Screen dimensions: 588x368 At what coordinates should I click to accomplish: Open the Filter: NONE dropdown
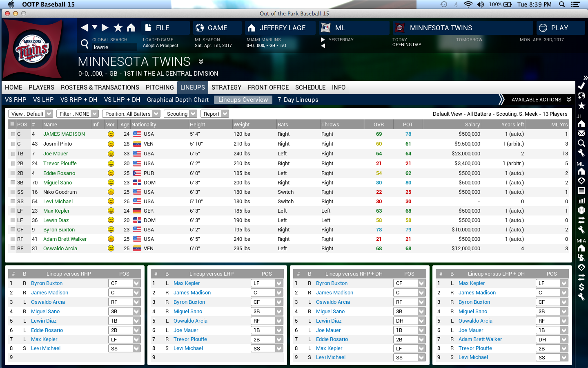77,114
